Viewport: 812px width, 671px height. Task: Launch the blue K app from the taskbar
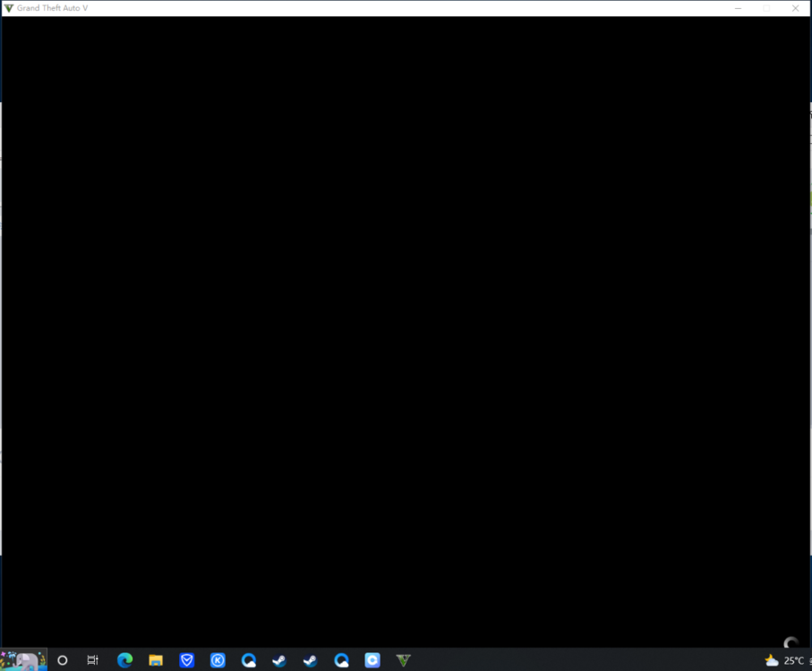(x=218, y=660)
